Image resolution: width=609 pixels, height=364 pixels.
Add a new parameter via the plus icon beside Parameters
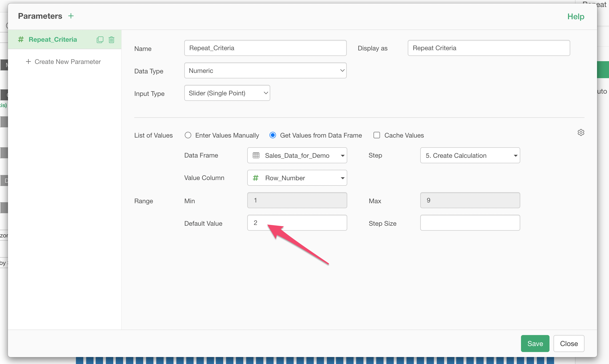[71, 16]
